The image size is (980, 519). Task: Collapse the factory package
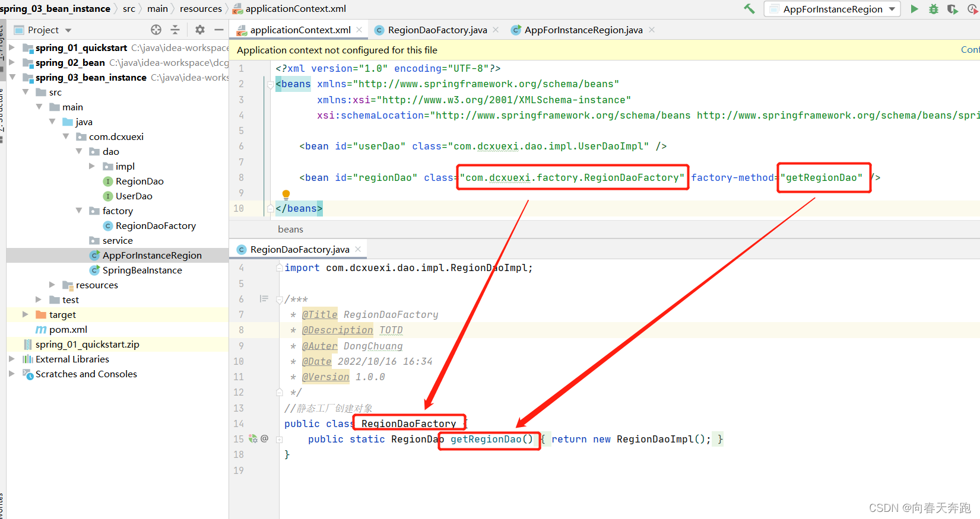coord(79,211)
